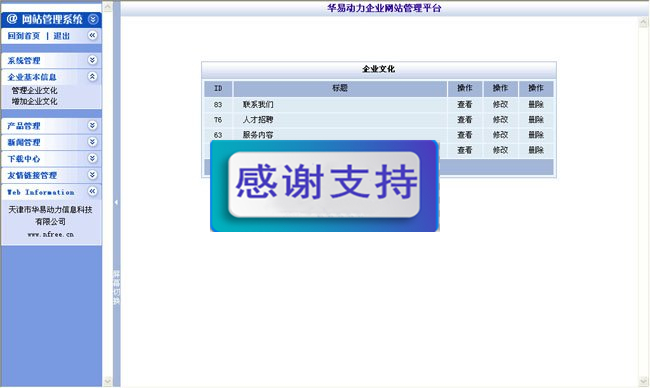Click the 感谢支持 banner overlay
Viewport: 650px width, 388px height.
[325, 186]
